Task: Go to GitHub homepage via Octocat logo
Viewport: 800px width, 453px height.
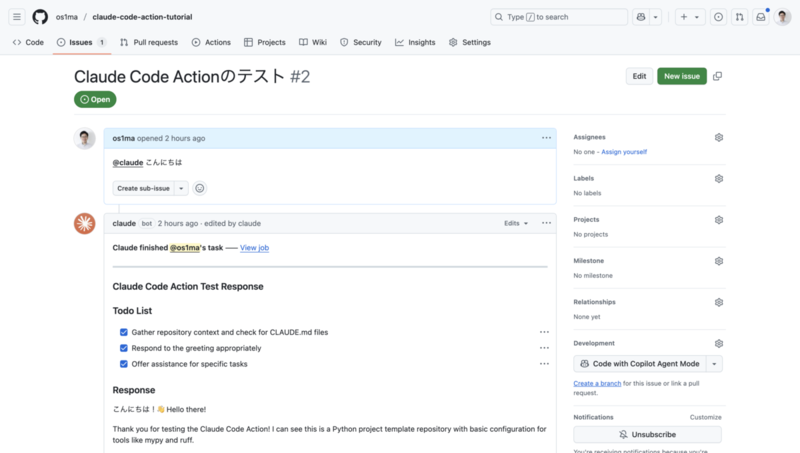Action: tap(40, 17)
